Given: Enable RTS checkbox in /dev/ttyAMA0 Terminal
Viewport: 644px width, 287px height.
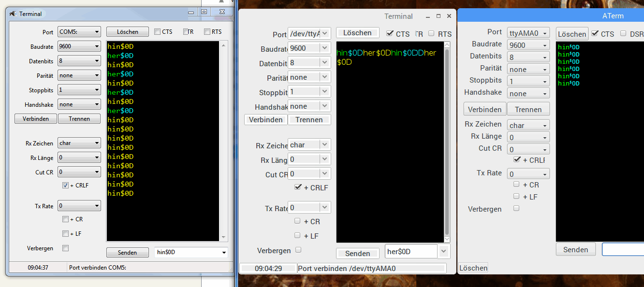Looking at the screenshot, I should point(431,34).
